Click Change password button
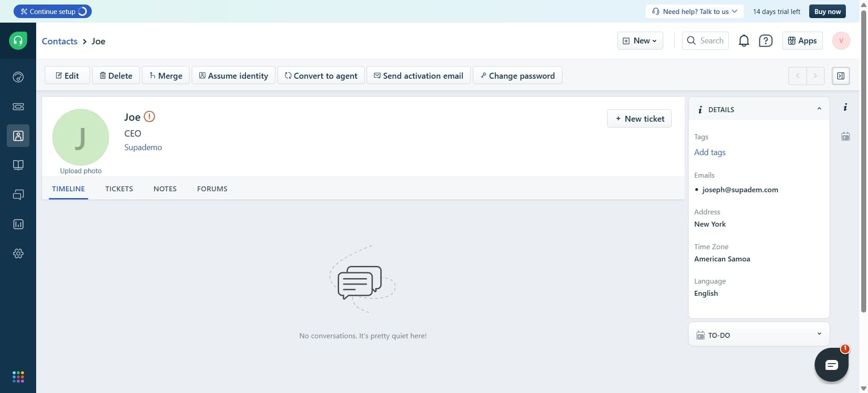The image size is (868, 393). [x=517, y=76]
